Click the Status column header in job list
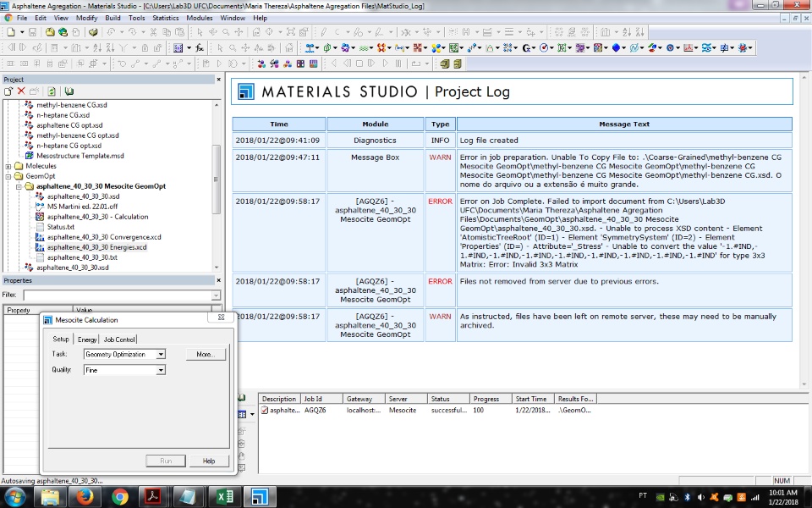This screenshot has width=812, height=508. (x=449, y=399)
